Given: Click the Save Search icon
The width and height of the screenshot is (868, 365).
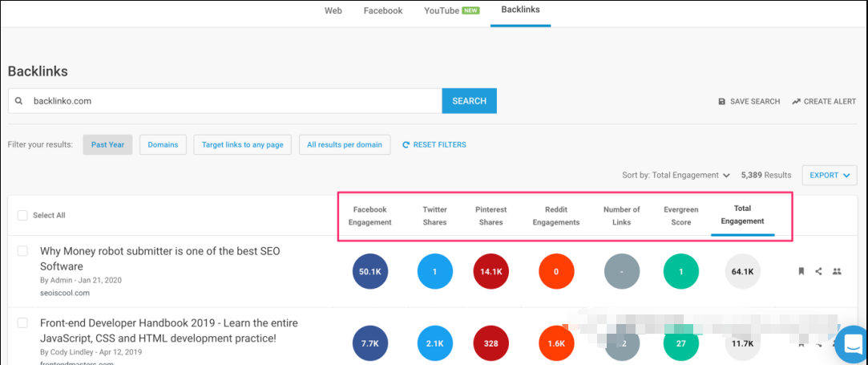Looking at the screenshot, I should click(722, 102).
